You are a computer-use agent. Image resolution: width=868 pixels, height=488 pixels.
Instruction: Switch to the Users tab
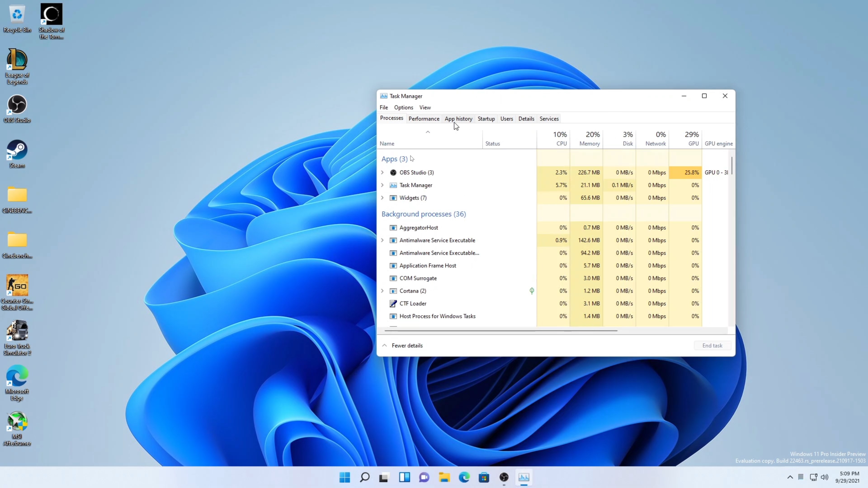point(506,119)
